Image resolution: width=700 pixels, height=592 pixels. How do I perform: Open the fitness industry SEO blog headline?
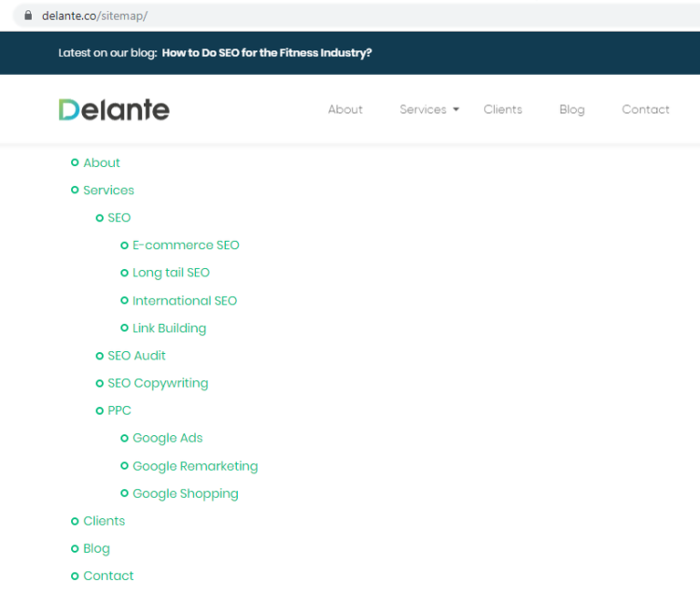tap(267, 52)
